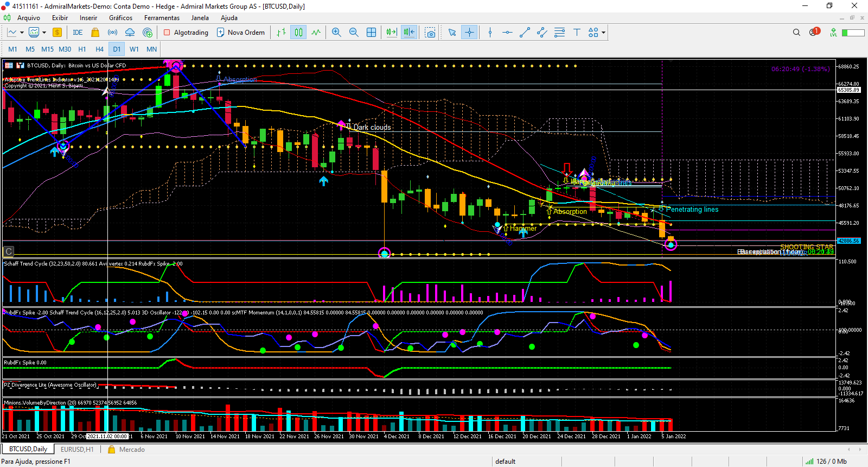Switch to the EURUSD,H1 chart tab
The height and width of the screenshot is (467, 868).
tap(77, 449)
